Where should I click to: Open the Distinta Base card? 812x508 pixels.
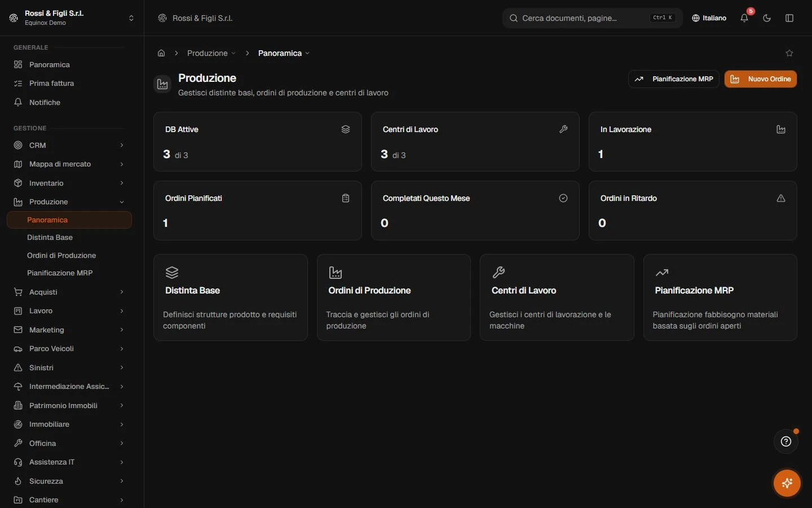coord(231,297)
